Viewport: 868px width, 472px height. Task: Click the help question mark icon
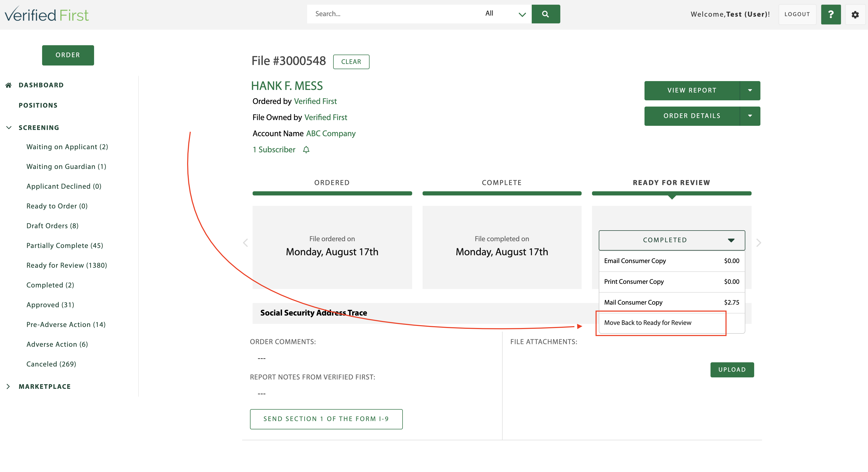pos(831,15)
